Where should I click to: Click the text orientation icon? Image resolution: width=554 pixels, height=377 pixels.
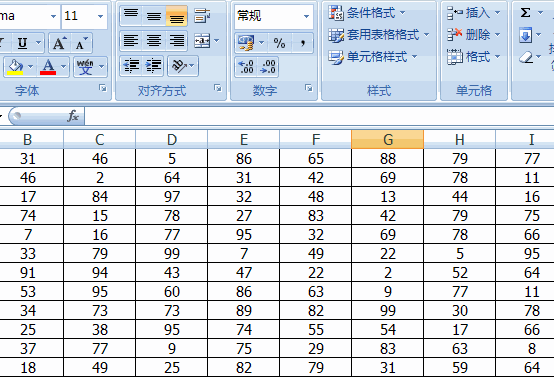(179, 66)
